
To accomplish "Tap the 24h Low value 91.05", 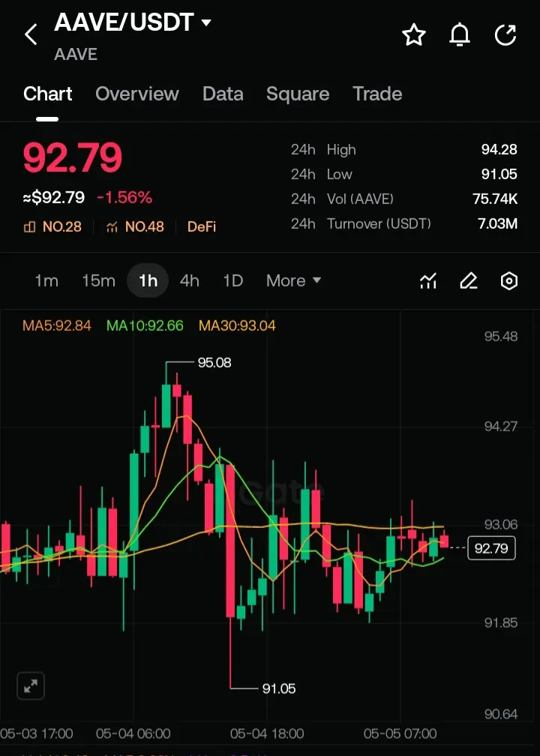I will point(499,174).
